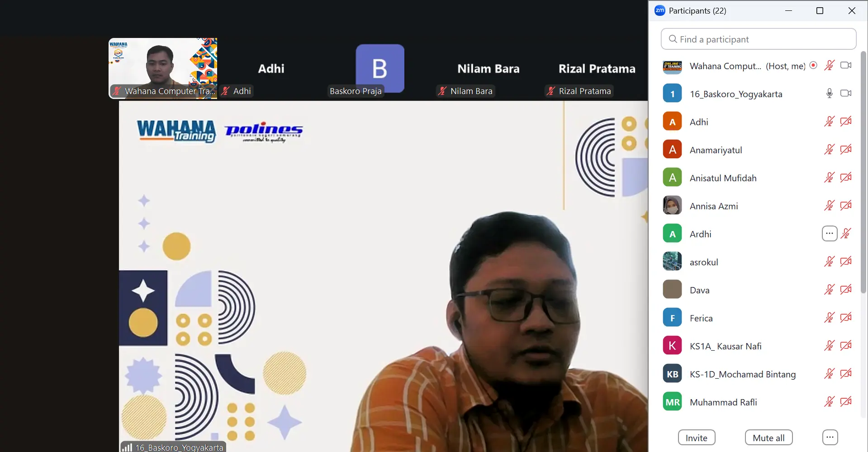Click Anamariyatul's muted microphone icon

[x=829, y=150]
